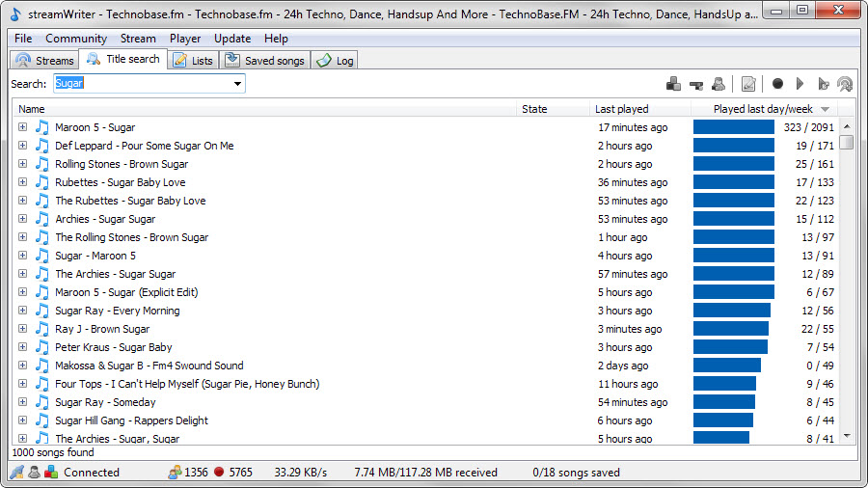Open the Saved songs tab

pos(264,61)
